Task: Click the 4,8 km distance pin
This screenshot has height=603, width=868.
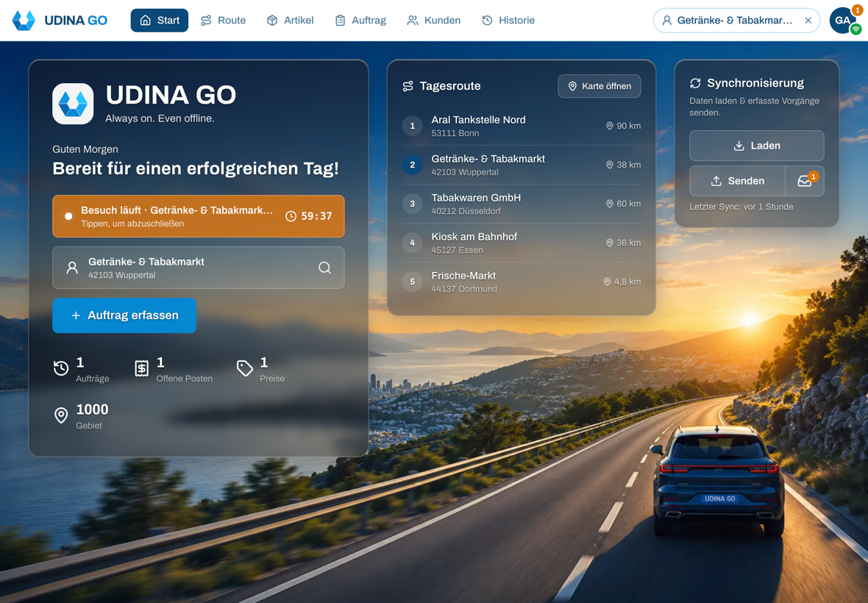Action: click(608, 282)
